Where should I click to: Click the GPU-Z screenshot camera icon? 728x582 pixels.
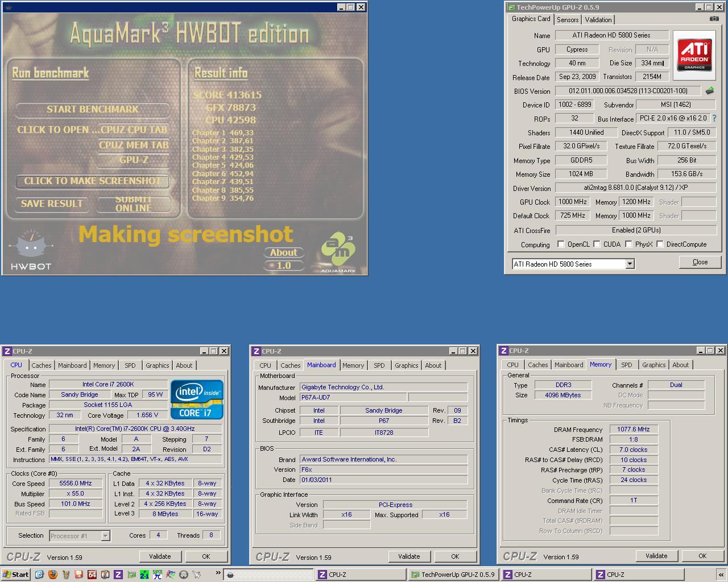714,19
